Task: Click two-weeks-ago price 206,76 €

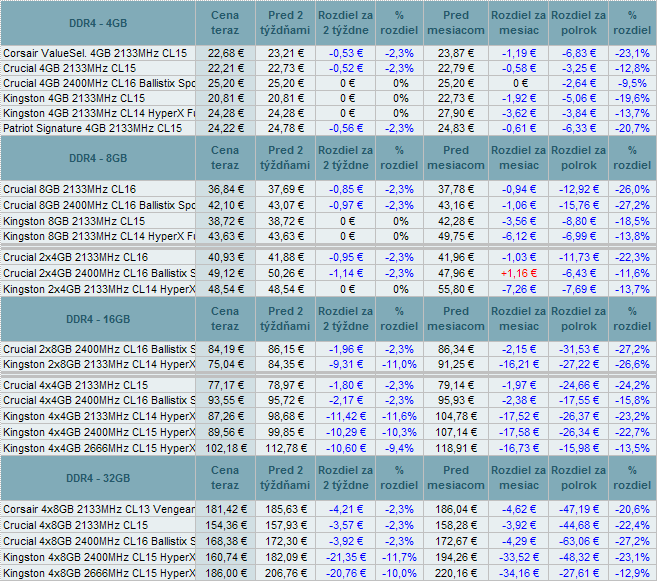Action: tap(285, 573)
